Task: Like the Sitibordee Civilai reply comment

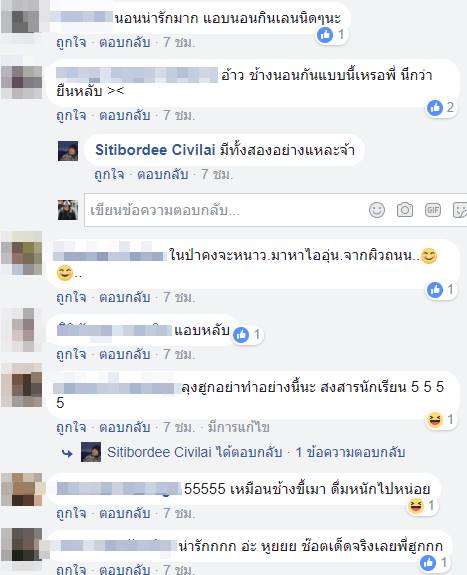Action: [x=109, y=174]
